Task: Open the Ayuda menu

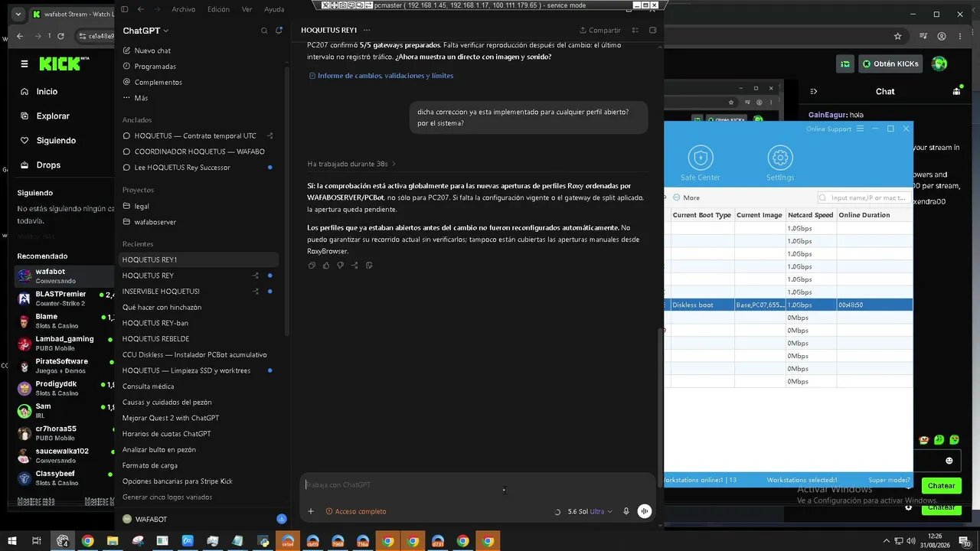Action: tap(273, 9)
